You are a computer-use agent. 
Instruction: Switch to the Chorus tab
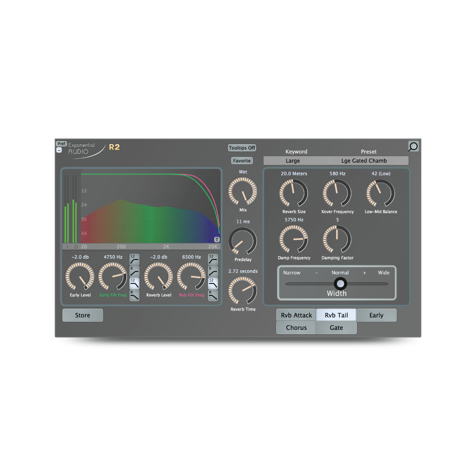(x=296, y=328)
